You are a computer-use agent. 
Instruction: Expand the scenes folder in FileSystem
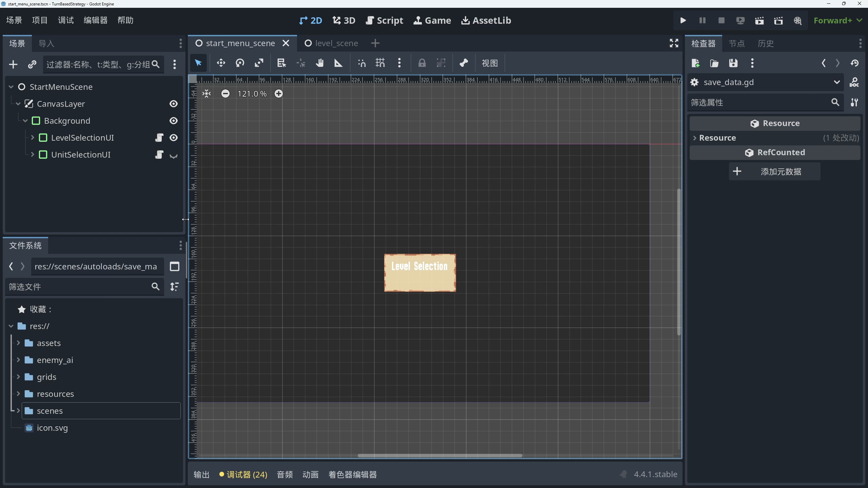pyautogui.click(x=18, y=411)
